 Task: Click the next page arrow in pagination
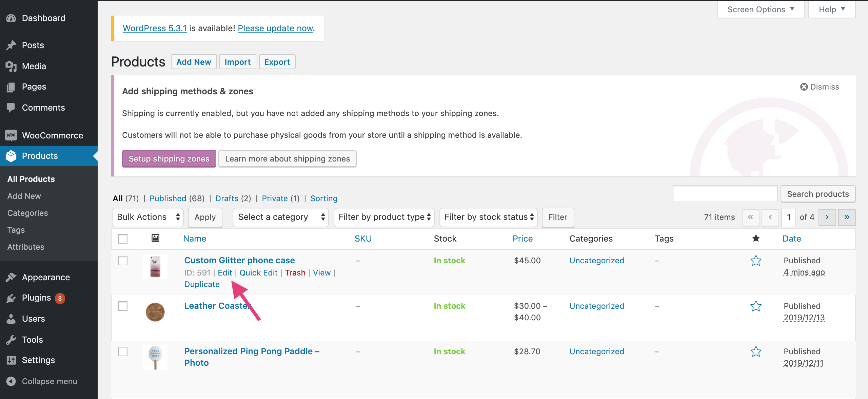(x=827, y=217)
